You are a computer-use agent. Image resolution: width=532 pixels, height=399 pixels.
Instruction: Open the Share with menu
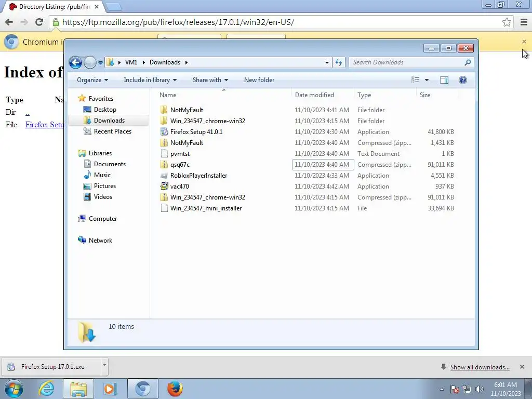tap(210, 80)
